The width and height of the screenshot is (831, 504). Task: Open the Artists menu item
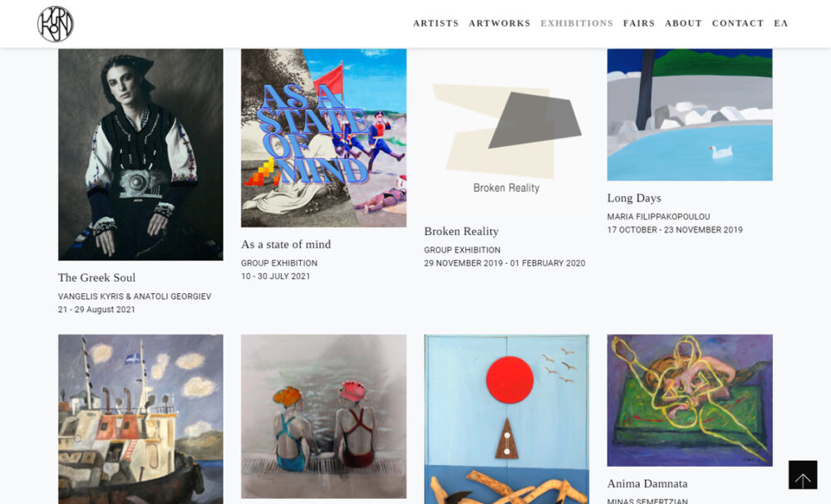point(435,23)
